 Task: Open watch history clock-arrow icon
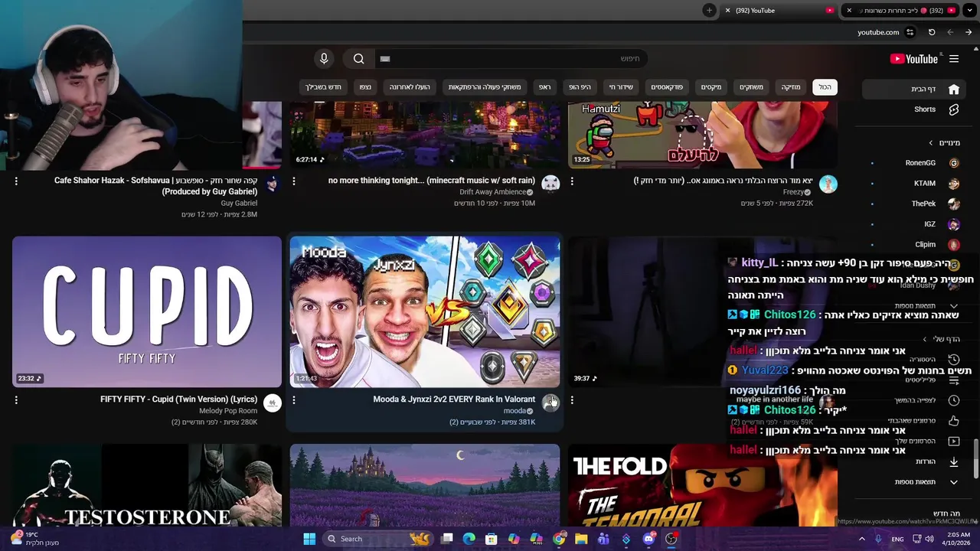point(954,360)
